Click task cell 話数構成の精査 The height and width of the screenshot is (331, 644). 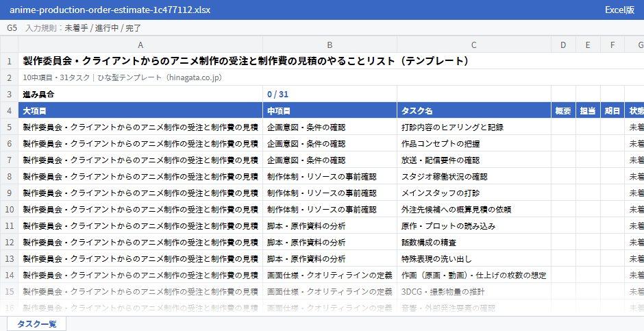(474, 242)
